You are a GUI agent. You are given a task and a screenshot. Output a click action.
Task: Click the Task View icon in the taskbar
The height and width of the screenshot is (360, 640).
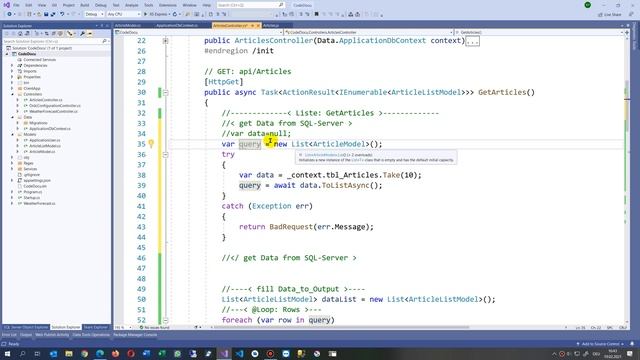37,353
